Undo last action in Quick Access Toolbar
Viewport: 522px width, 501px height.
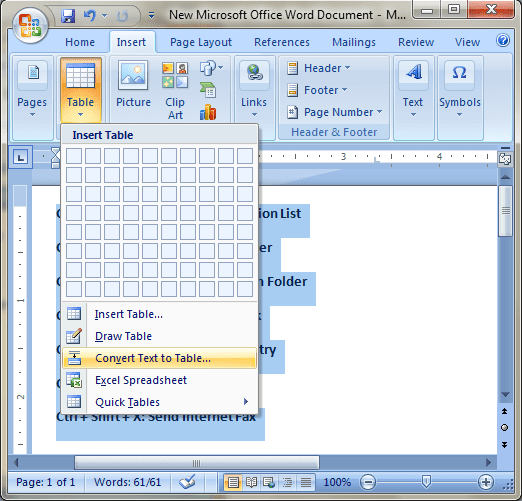[90, 15]
